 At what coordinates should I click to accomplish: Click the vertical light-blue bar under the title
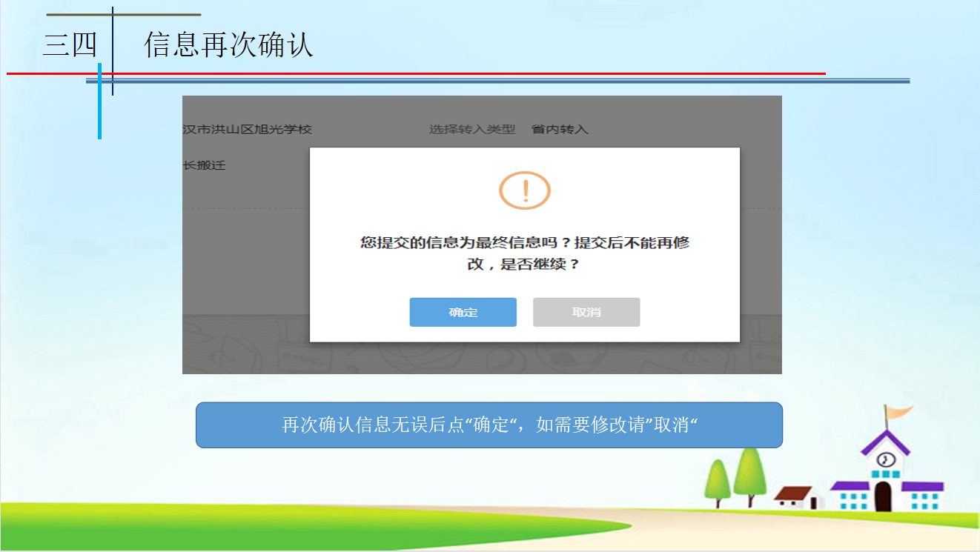99,104
